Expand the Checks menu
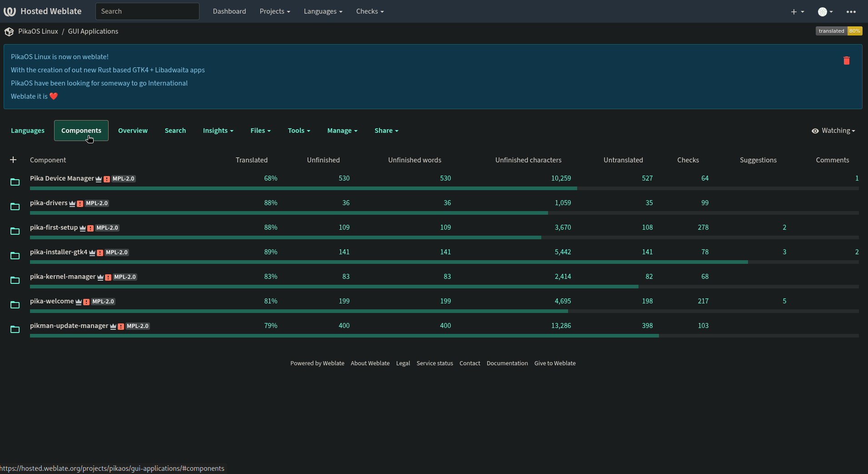The height and width of the screenshot is (474, 868). pyautogui.click(x=370, y=11)
